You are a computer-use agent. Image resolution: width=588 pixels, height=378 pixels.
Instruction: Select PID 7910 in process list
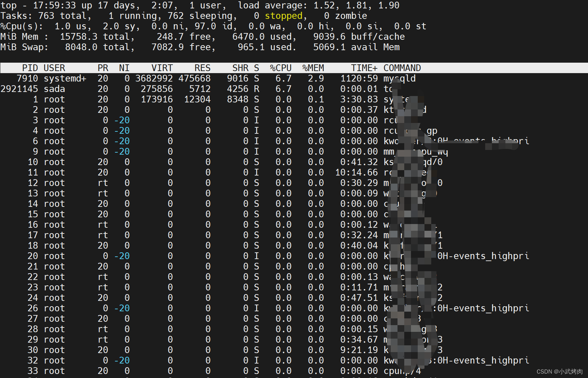27,78
